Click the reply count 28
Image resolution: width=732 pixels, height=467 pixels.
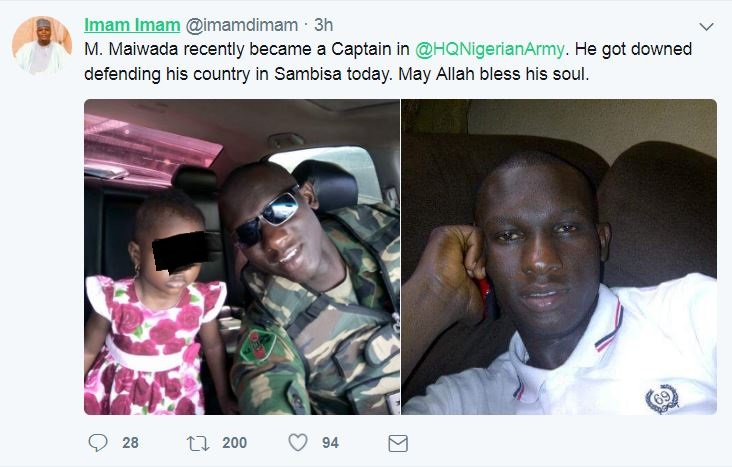130,442
